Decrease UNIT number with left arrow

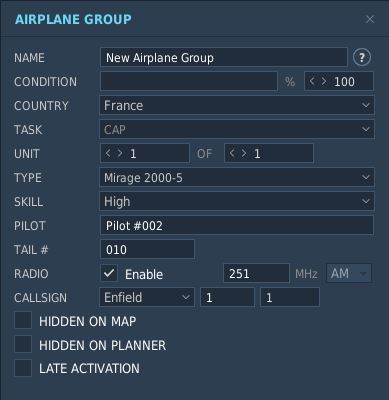[108, 153]
